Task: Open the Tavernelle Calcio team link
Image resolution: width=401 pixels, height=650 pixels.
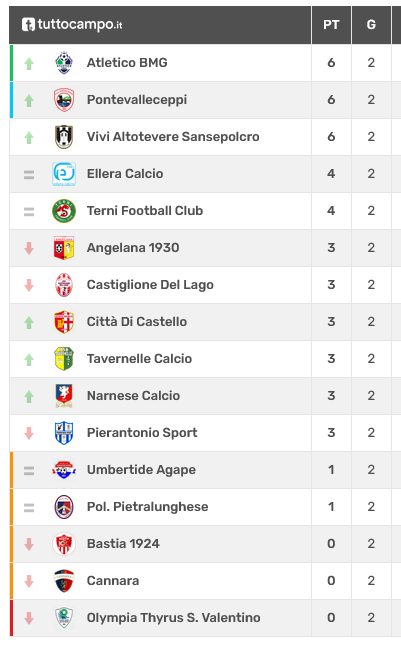Action: (139, 359)
